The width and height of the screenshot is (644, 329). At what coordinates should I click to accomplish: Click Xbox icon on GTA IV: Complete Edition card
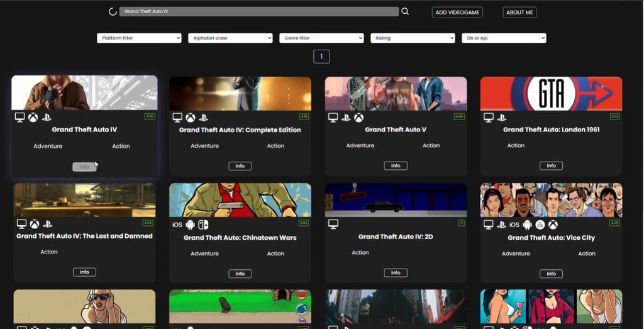click(x=190, y=118)
